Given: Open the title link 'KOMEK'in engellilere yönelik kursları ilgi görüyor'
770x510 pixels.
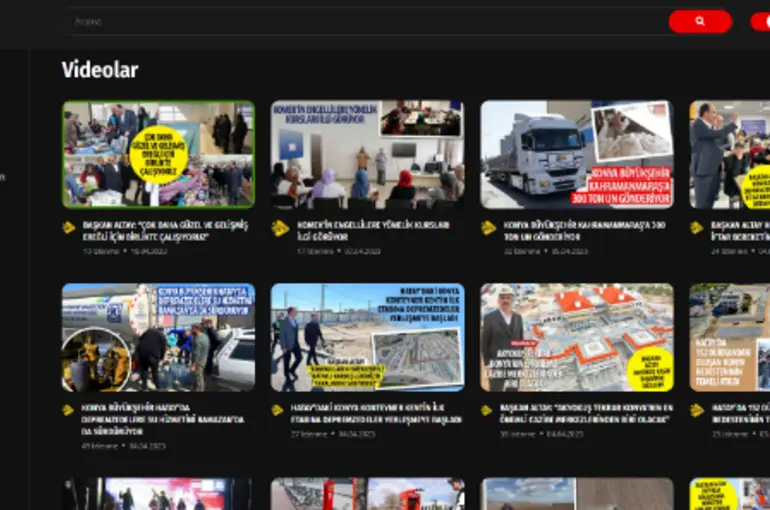Looking at the screenshot, I should point(373,231).
